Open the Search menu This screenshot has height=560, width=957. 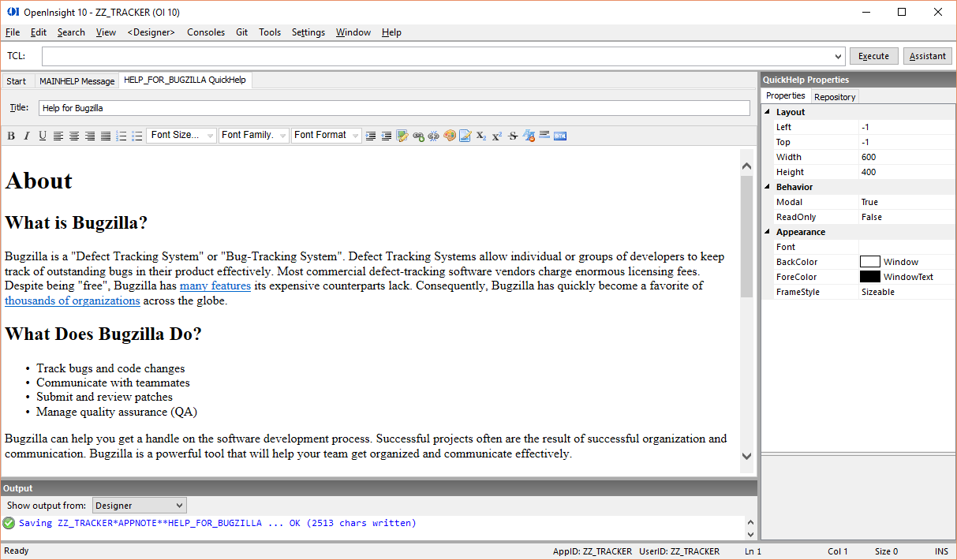[71, 32]
